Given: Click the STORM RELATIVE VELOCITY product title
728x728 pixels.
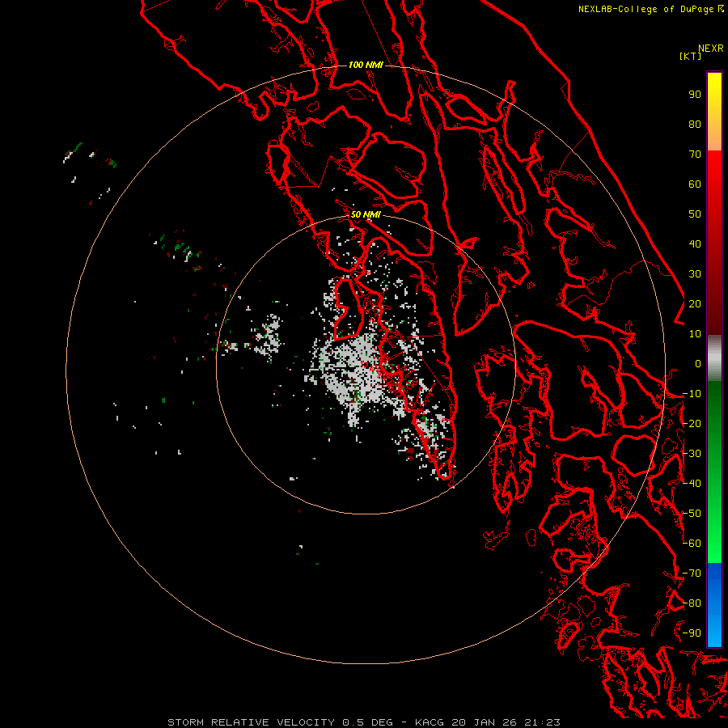Looking at the screenshot, I should tap(251, 722).
